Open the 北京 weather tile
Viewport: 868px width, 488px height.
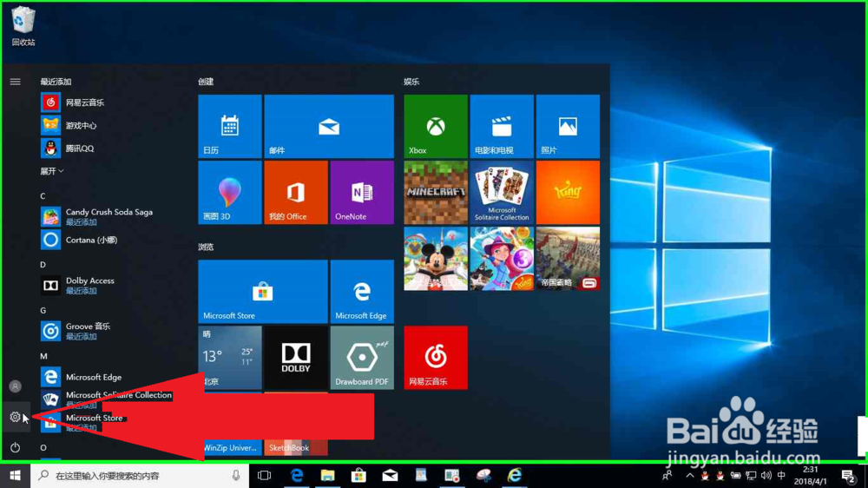(x=230, y=357)
